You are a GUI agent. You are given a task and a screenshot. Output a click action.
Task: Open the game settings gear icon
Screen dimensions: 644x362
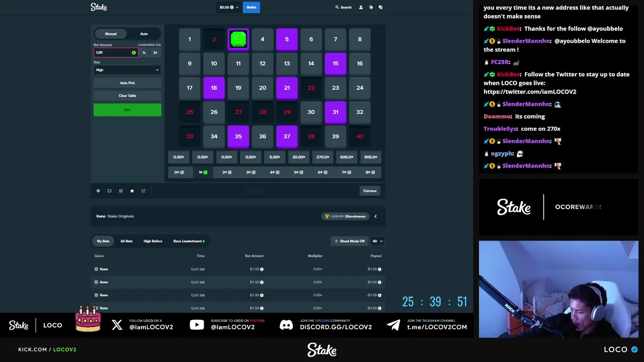(x=98, y=191)
